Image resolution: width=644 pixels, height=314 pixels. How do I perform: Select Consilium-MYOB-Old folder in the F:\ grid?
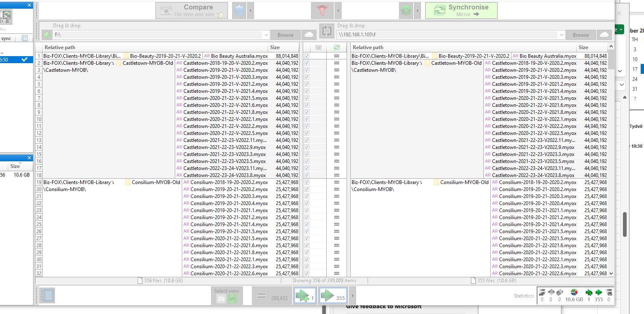tap(152, 182)
